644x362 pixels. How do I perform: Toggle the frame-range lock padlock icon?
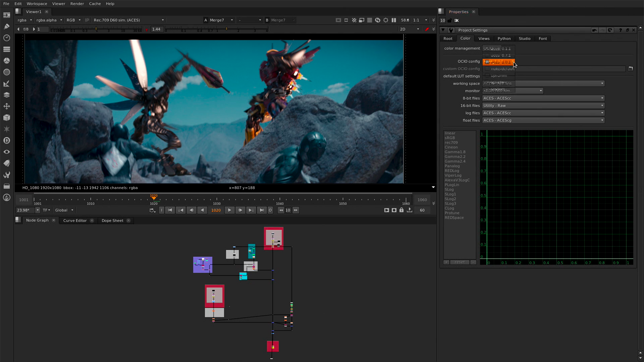pyautogui.click(x=401, y=210)
